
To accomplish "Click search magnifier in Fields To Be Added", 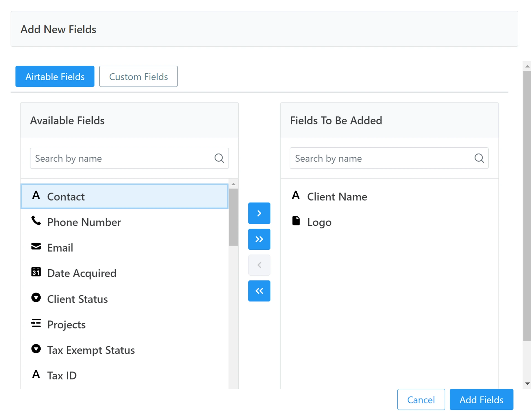I will coord(479,158).
